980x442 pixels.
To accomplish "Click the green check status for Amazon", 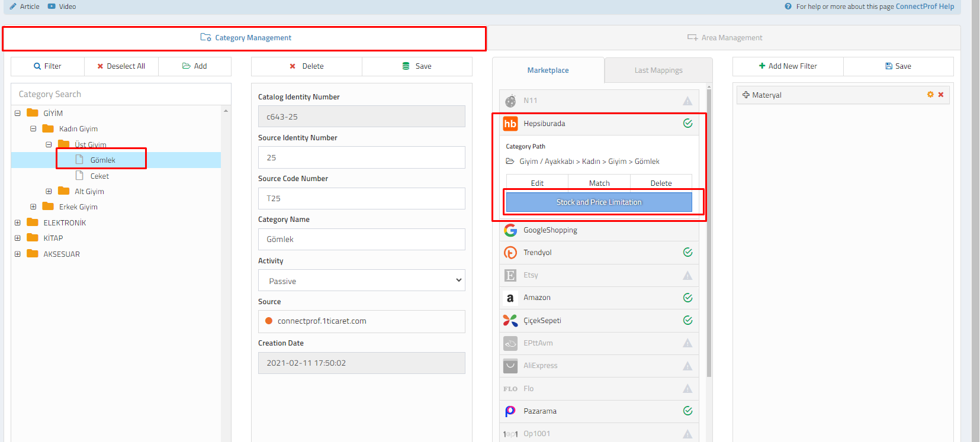I will (687, 298).
